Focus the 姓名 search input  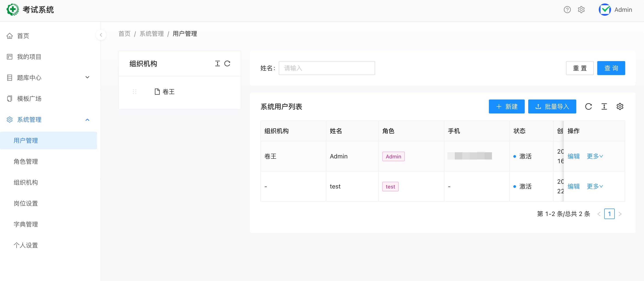click(327, 68)
